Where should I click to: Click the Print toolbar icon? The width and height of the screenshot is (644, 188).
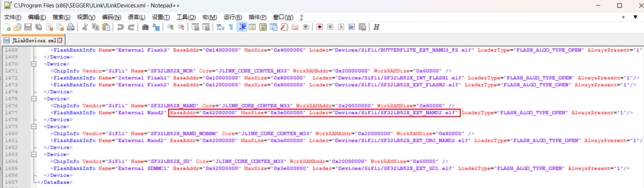(71, 27)
